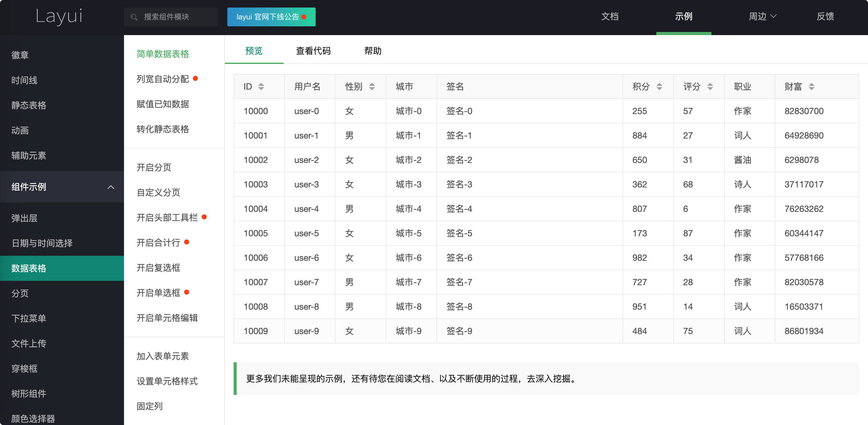
Task: Select the 开启分页 example
Action: click(154, 168)
